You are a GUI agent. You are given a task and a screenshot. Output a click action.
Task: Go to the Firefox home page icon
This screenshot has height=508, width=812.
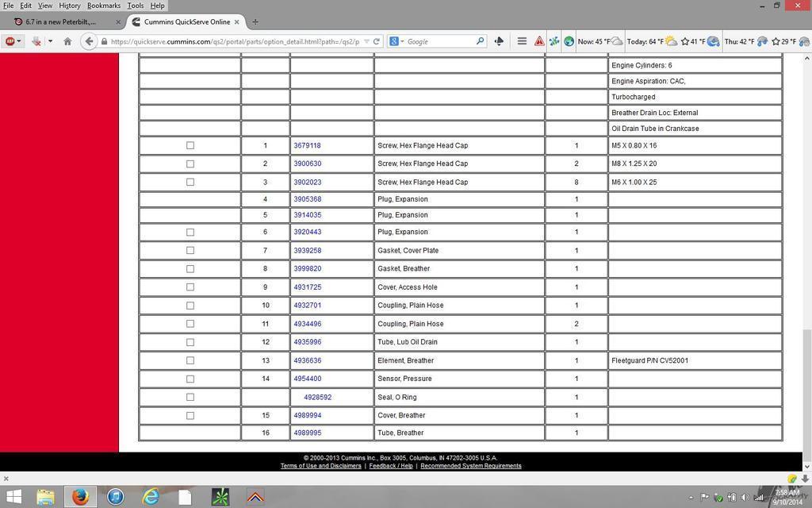tap(67, 41)
